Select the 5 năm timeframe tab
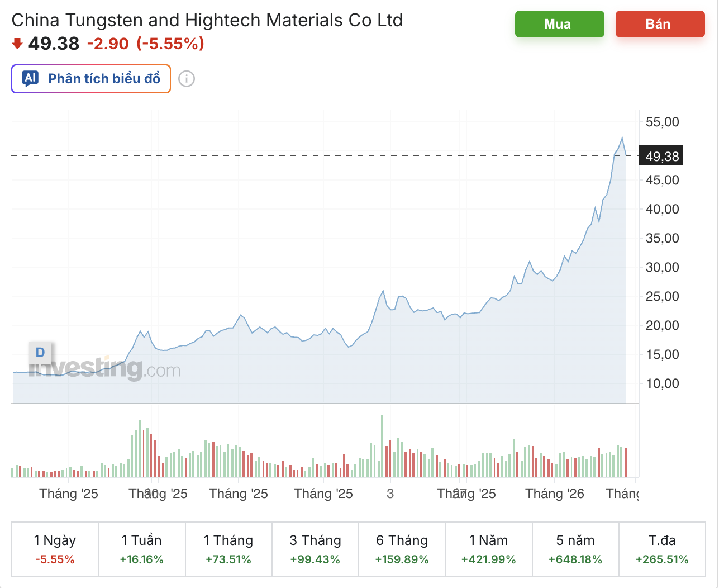Image resolution: width=724 pixels, height=588 pixels. pyautogui.click(x=575, y=549)
